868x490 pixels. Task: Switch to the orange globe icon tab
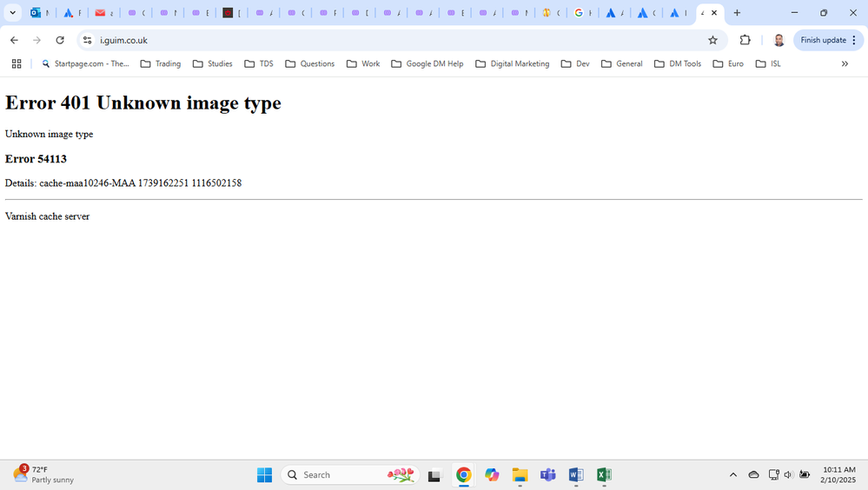tap(550, 13)
